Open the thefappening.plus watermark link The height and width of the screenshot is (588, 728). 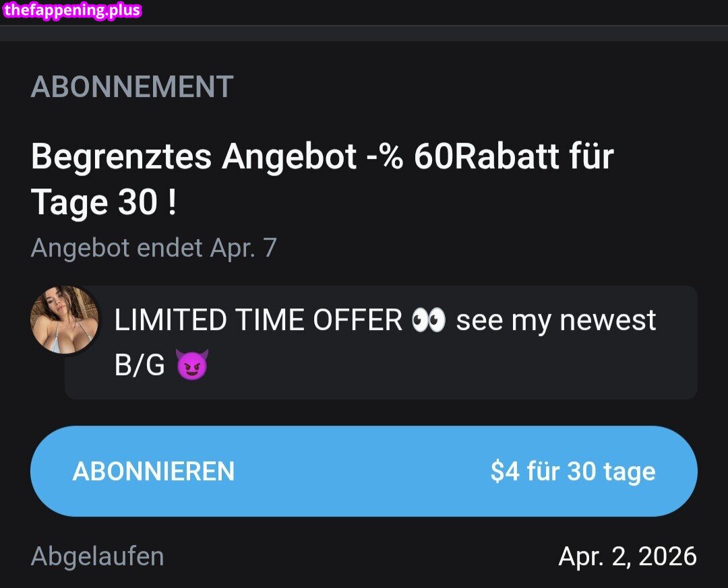71,10
